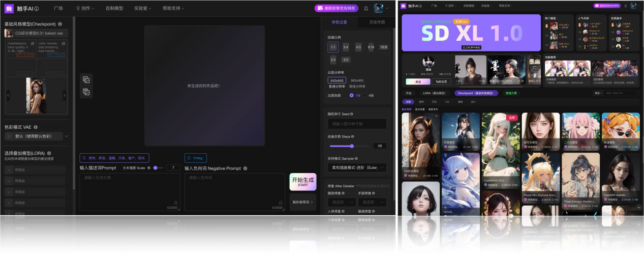Image resolution: width=644 pixels, height=258 pixels.
Task: Open 面部修复 请选择 dropdown
Action: 342,202
